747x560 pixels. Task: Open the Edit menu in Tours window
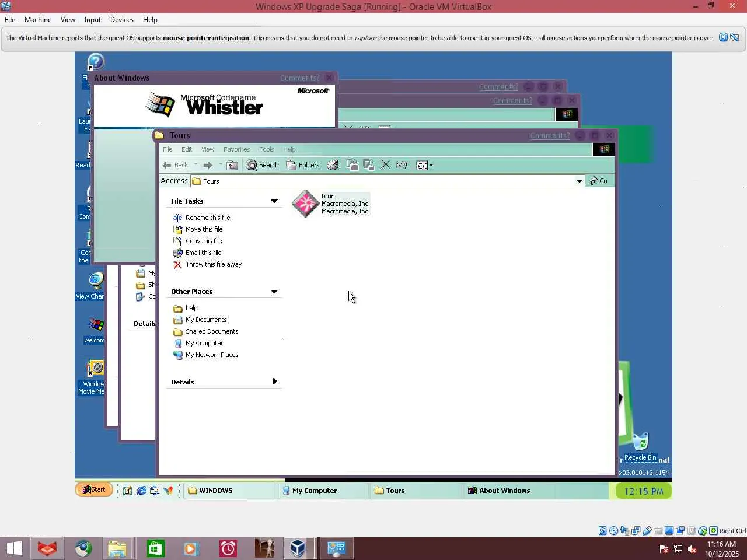(187, 149)
